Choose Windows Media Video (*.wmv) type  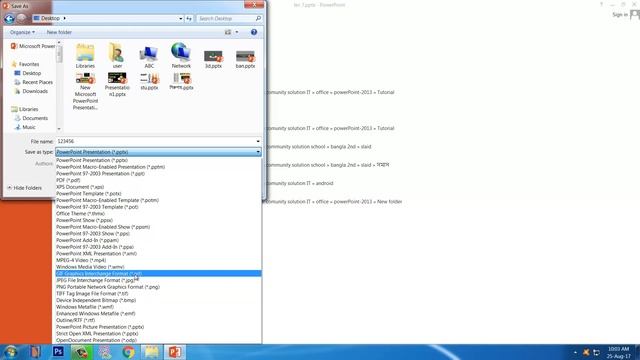tap(158, 267)
